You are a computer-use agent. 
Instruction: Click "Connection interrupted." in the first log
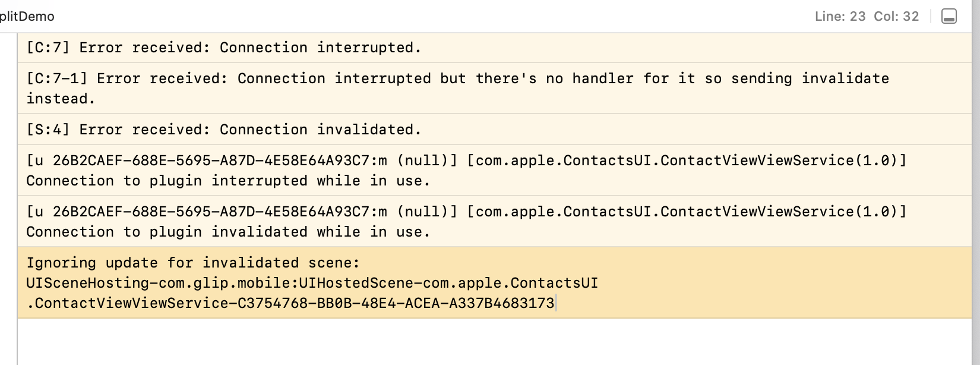[321, 48]
